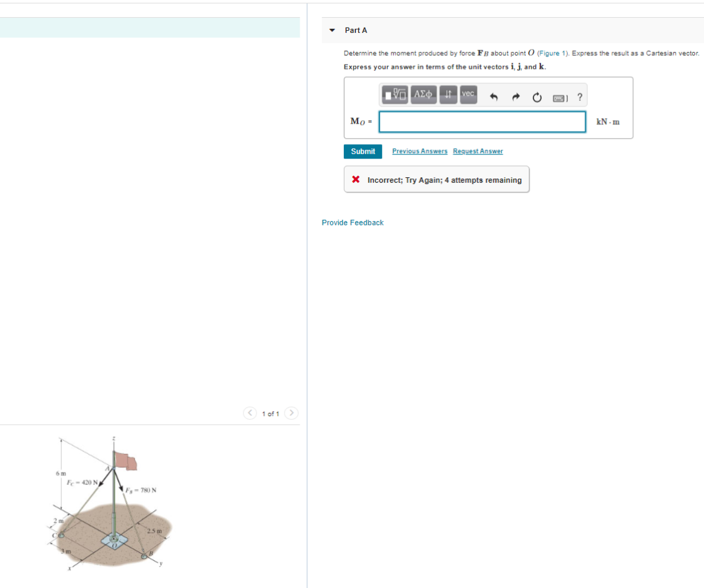Collapse the Part A section
The height and width of the screenshot is (588, 704).
click(x=332, y=30)
